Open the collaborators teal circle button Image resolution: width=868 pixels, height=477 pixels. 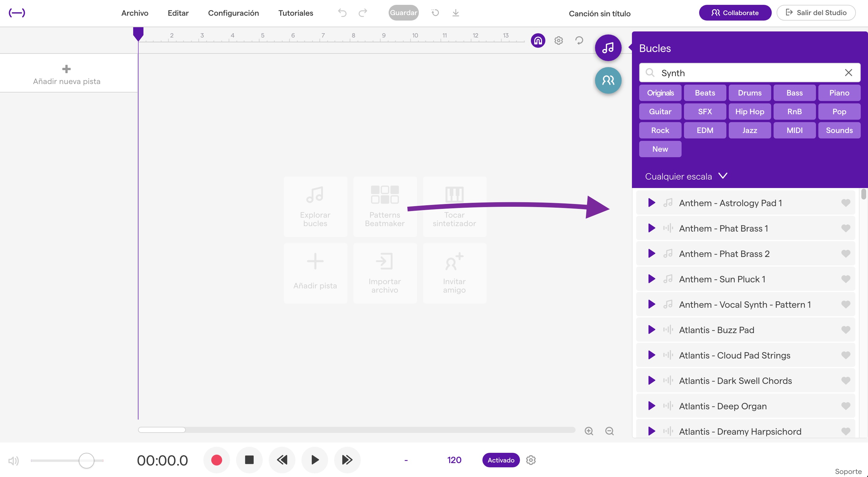point(608,80)
